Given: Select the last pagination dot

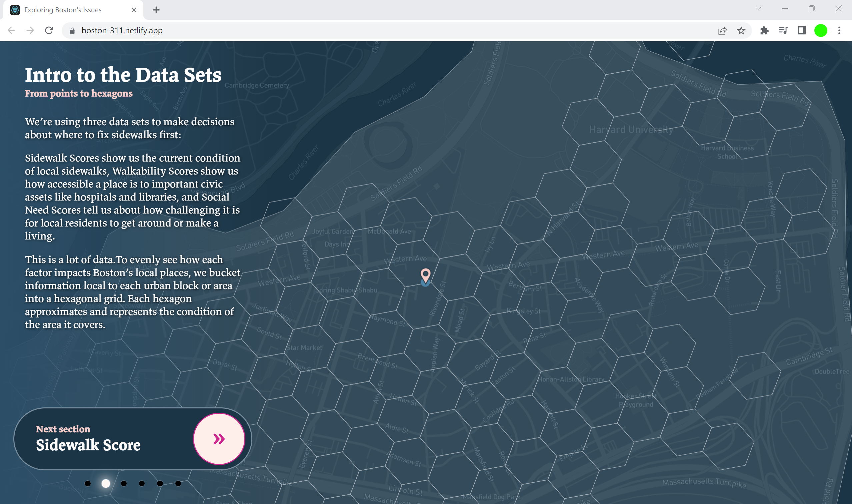Looking at the screenshot, I should pos(178,483).
